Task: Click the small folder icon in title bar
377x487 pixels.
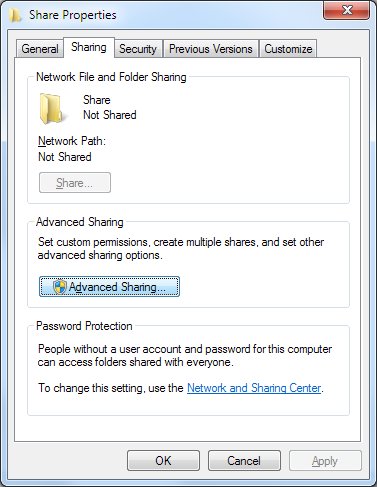Action: click(x=15, y=15)
